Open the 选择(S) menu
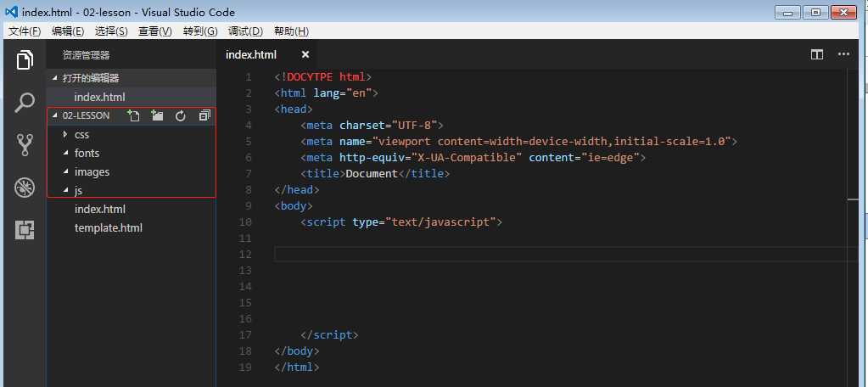 point(111,31)
